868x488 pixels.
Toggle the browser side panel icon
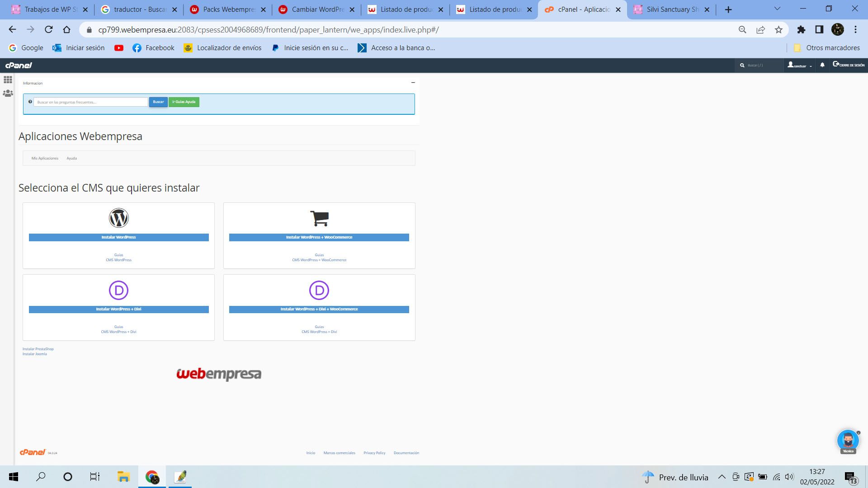click(819, 30)
